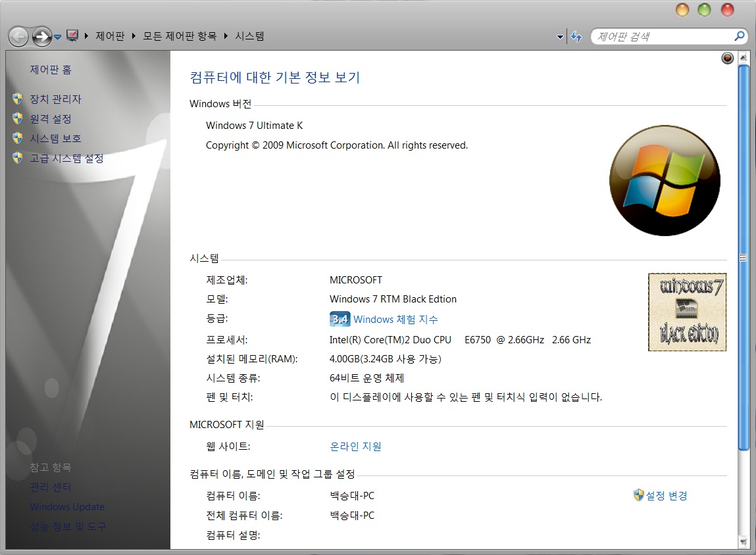Open 관리 센터 link

[x=51, y=487]
